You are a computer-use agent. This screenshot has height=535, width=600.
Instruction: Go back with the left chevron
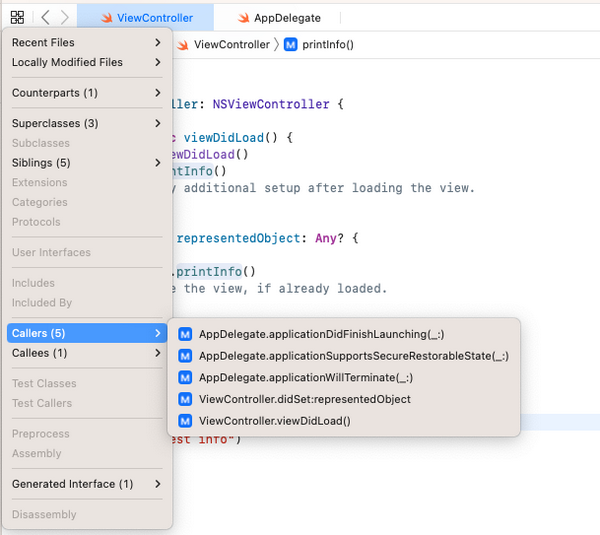click(x=45, y=18)
